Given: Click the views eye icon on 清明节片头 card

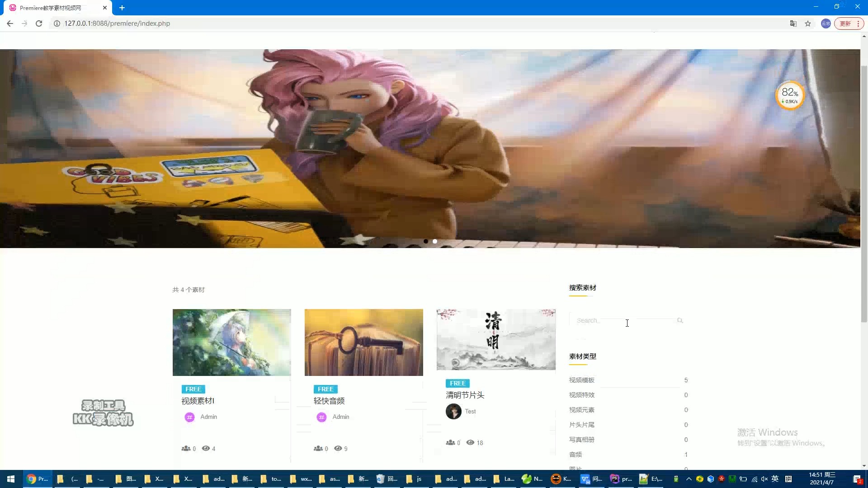Looking at the screenshot, I should [x=470, y=442].
